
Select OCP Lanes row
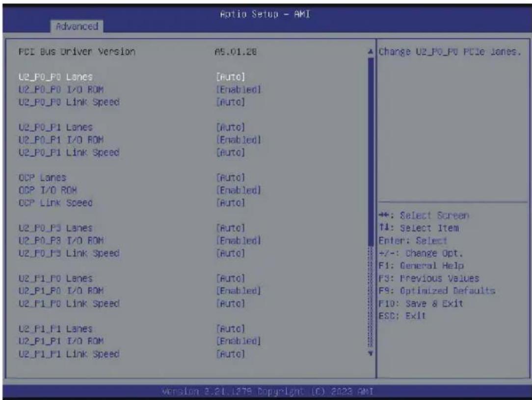42,178
